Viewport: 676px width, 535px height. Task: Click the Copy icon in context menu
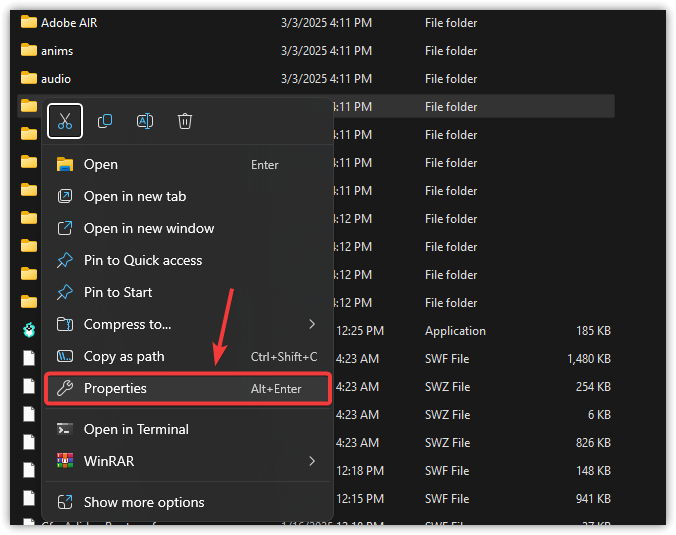pos(105,121)
